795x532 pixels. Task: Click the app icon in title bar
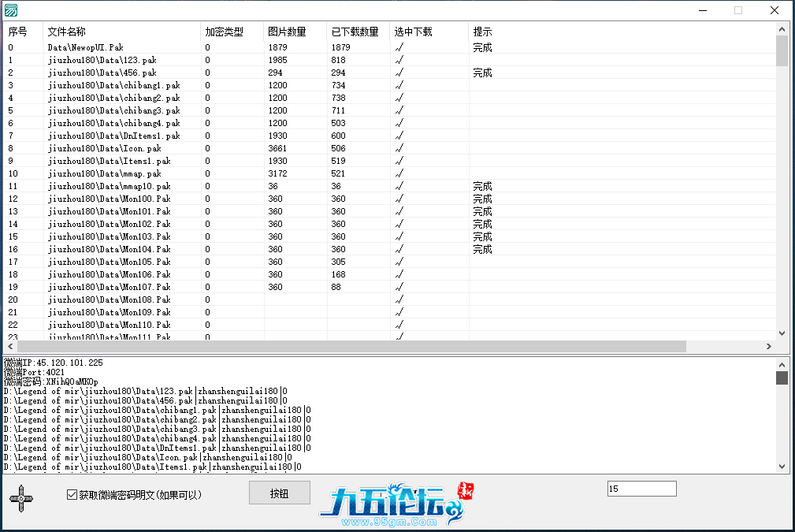11,10
